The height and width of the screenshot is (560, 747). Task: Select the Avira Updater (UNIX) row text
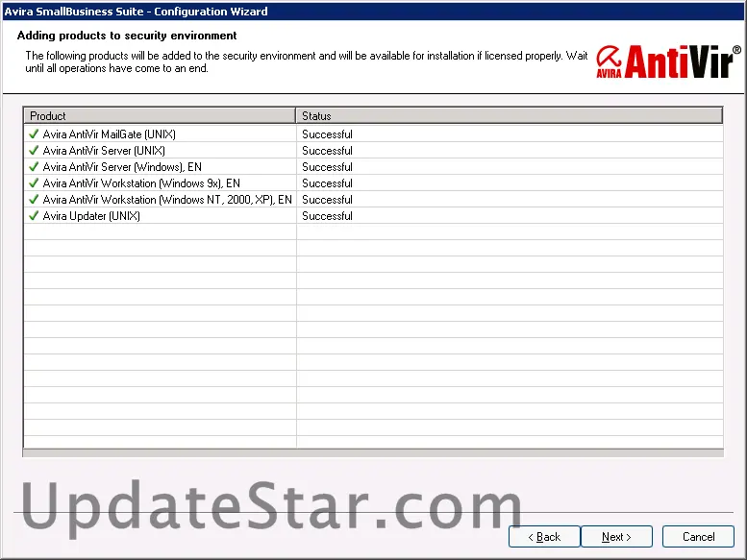(x=91, y=216)
